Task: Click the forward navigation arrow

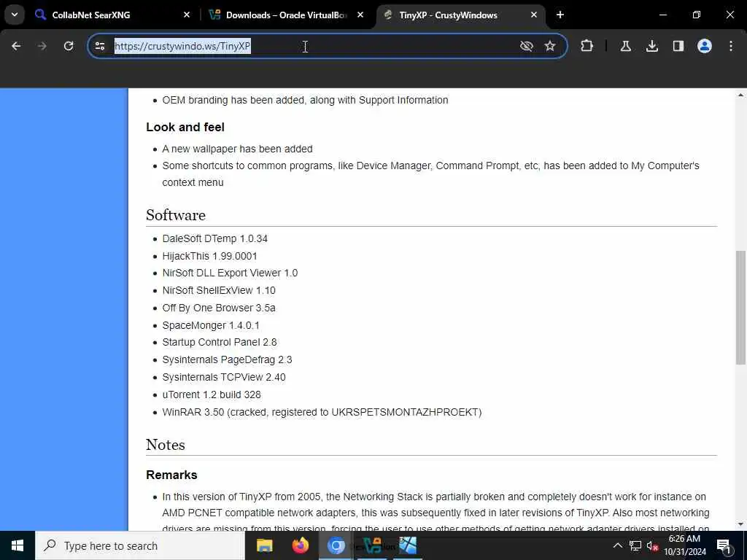Action: click(x=42, y=46)
